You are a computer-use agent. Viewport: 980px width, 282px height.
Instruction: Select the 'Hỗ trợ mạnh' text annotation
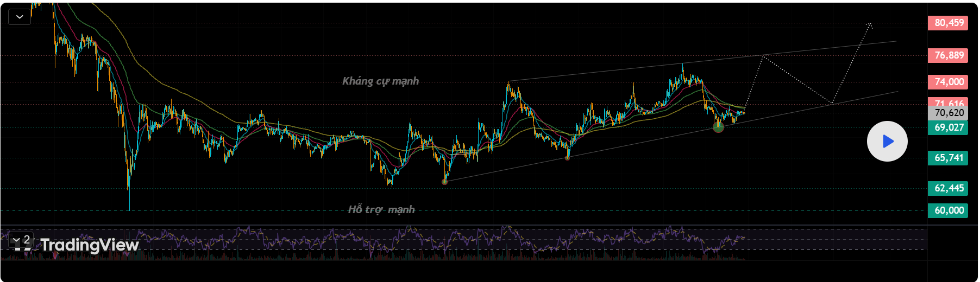point(381,210)
